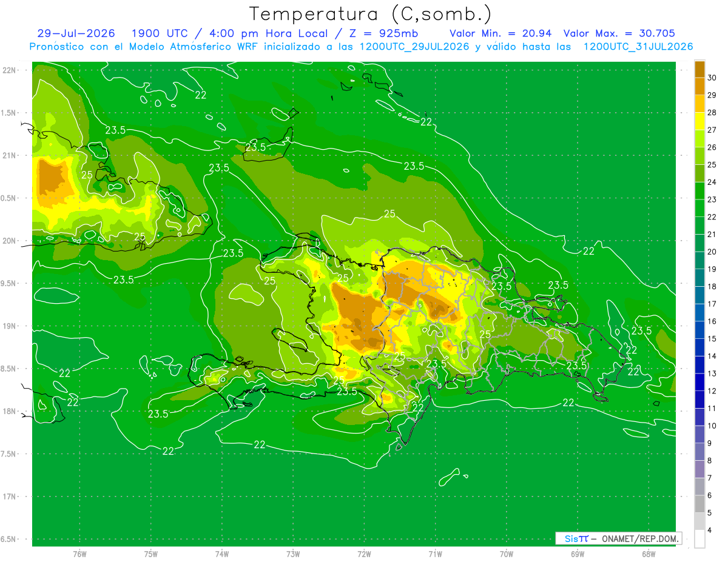Image resolution: width=728 pixels, height=562 pixels.
Task: Click the "76W" longitude axis label
Action: click(x=79, y=554)
